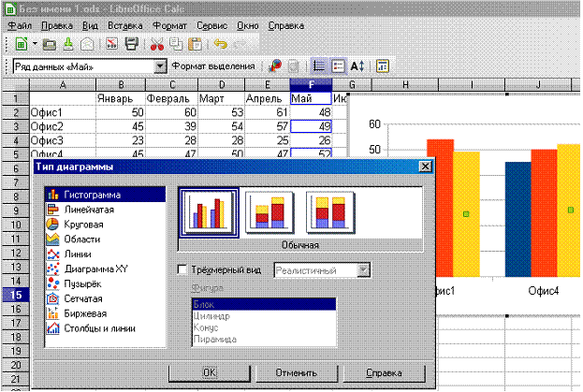This screenshot has height=392, width=583.
Task: Click the OK button in dialog
Action: 210,373
